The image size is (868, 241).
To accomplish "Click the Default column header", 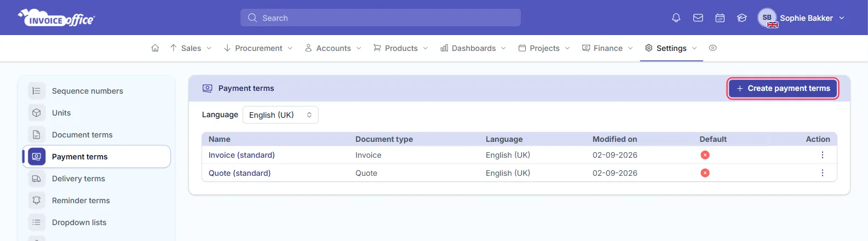I will pyautogui.click(x=713, y=139).
